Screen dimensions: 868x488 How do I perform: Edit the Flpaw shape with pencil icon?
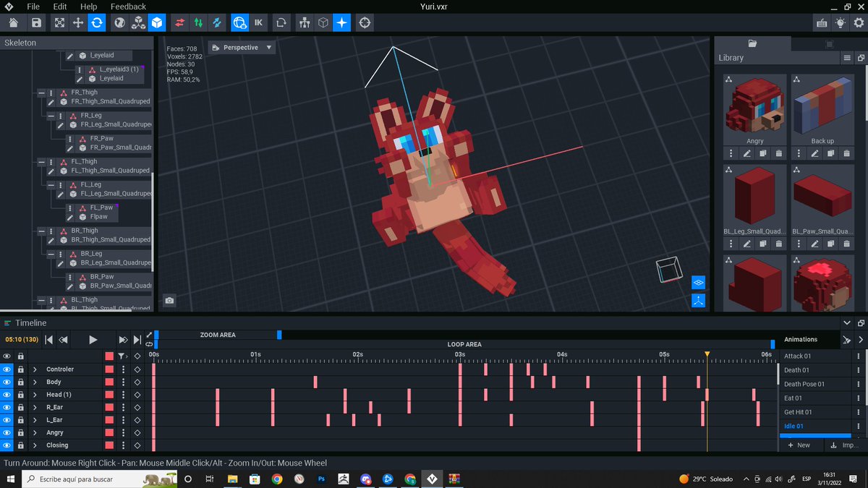point(70,217)
